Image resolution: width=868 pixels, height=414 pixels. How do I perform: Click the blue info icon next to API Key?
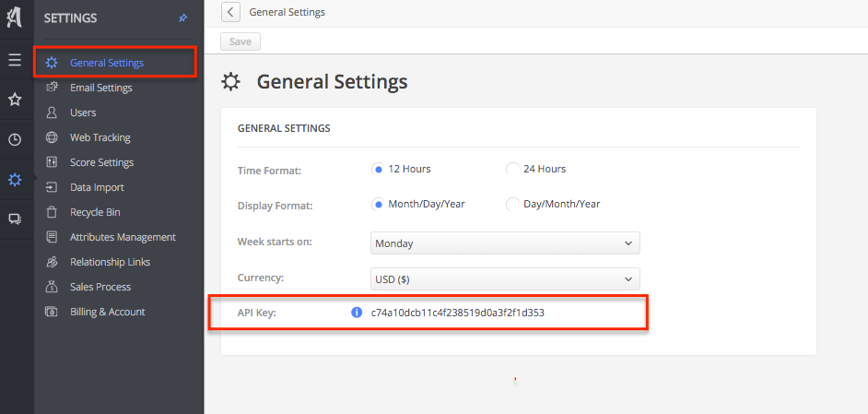pyautogui.click(x=357, y=313)
